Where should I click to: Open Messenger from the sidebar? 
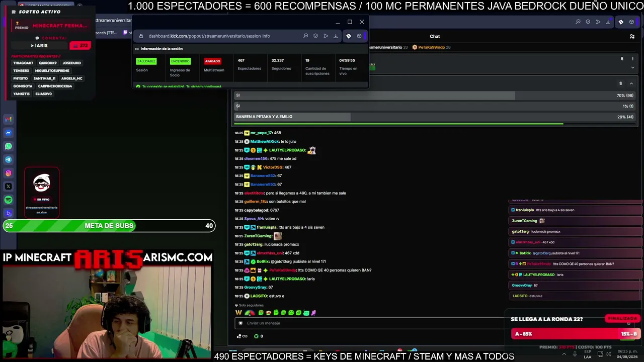[8, 133]
